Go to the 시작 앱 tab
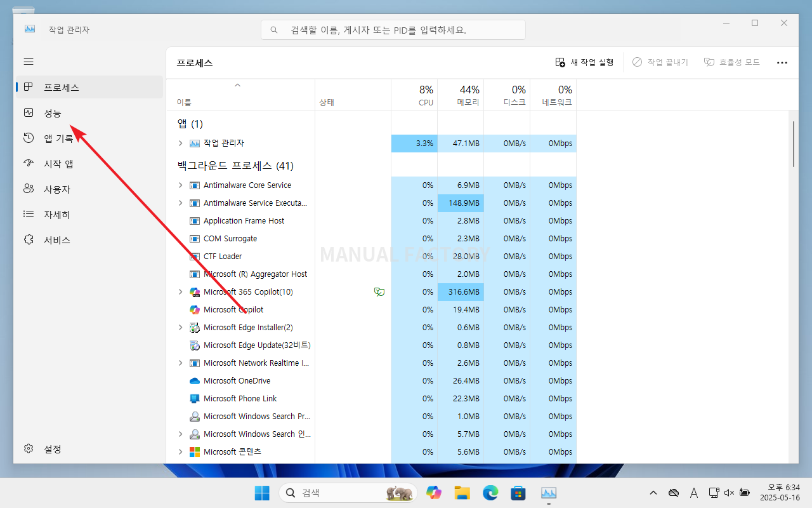This screenshot has width=812, height=508. tap(89, 164)
